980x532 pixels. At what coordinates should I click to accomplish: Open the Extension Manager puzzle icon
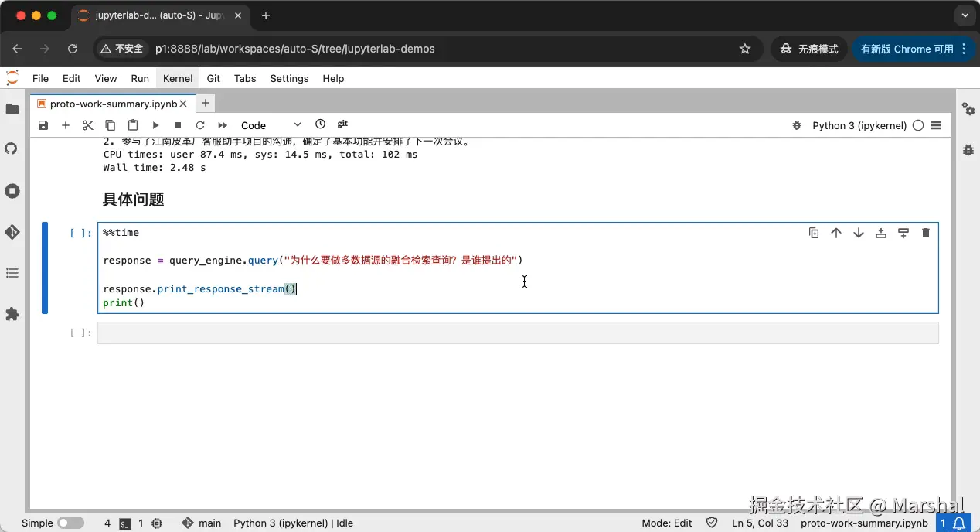(12, 314)
